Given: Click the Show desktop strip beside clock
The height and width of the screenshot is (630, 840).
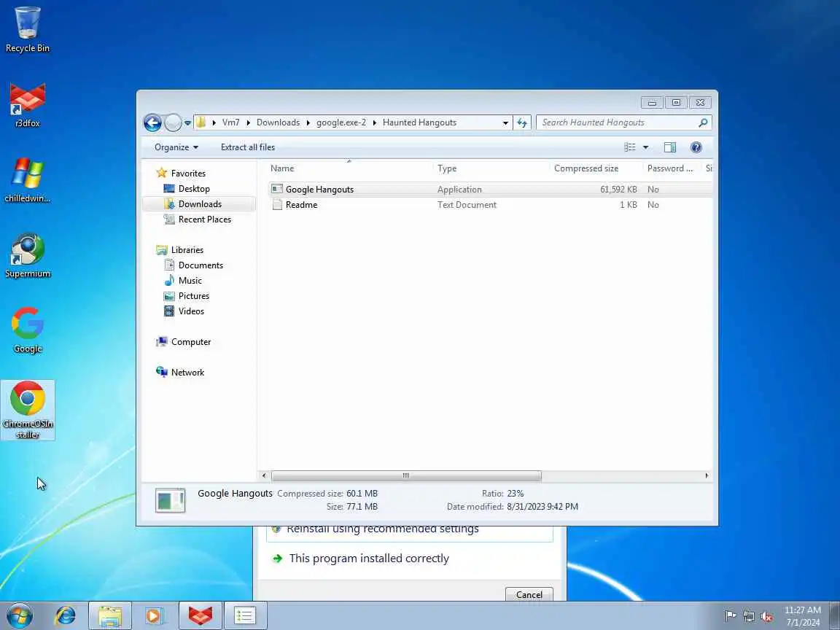Looking at the screenshot, I should (x=835, y=615).
